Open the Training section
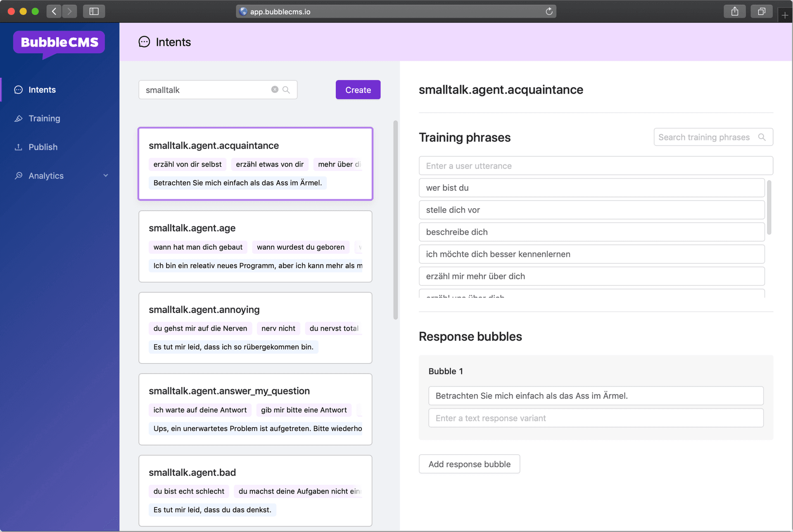 (x=44, y=119)
